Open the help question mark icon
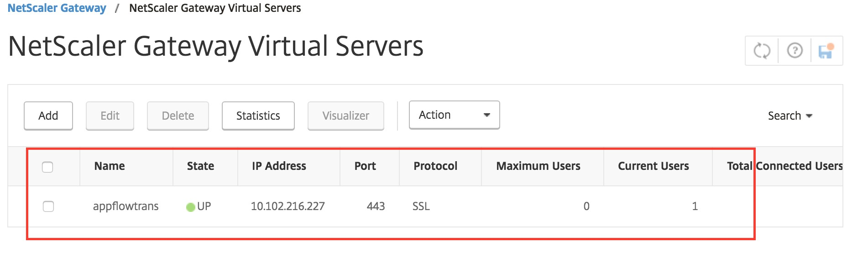The image size is (868, 253). [795, 51]
